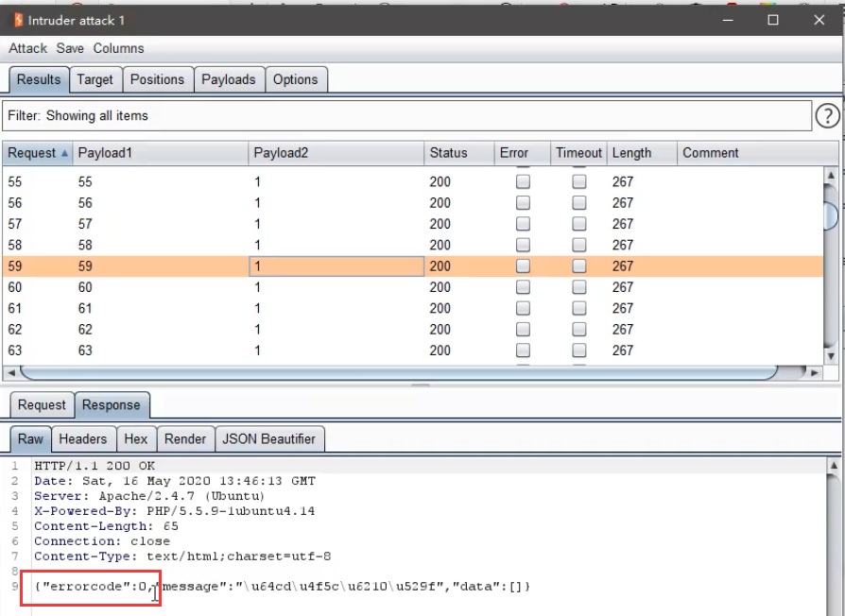845x616 pixels.
Task: Click the filter bar showing all items
Action: pos(406,115)
